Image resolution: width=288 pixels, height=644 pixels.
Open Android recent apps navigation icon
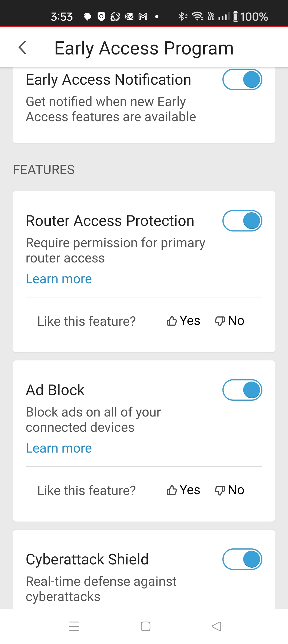[74, 626]
